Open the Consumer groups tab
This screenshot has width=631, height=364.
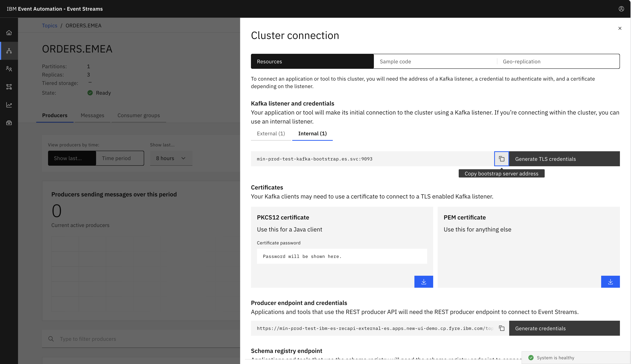pos(139,115)
